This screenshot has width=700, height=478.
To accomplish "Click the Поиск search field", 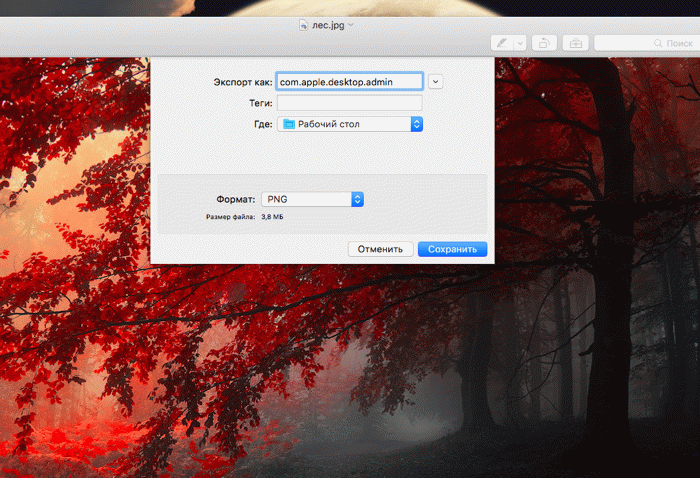I will (x=647, y=43).
